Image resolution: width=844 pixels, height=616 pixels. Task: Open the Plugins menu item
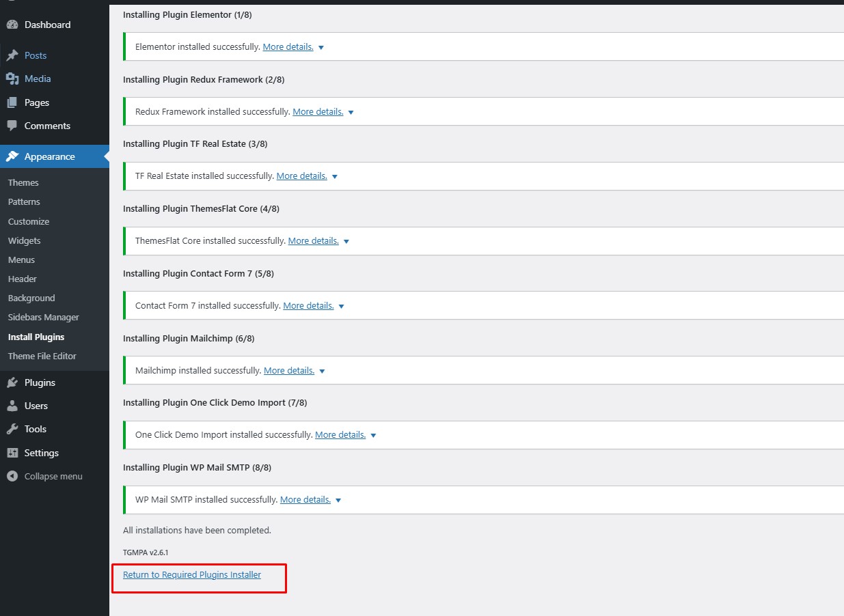tap(55, 382)
